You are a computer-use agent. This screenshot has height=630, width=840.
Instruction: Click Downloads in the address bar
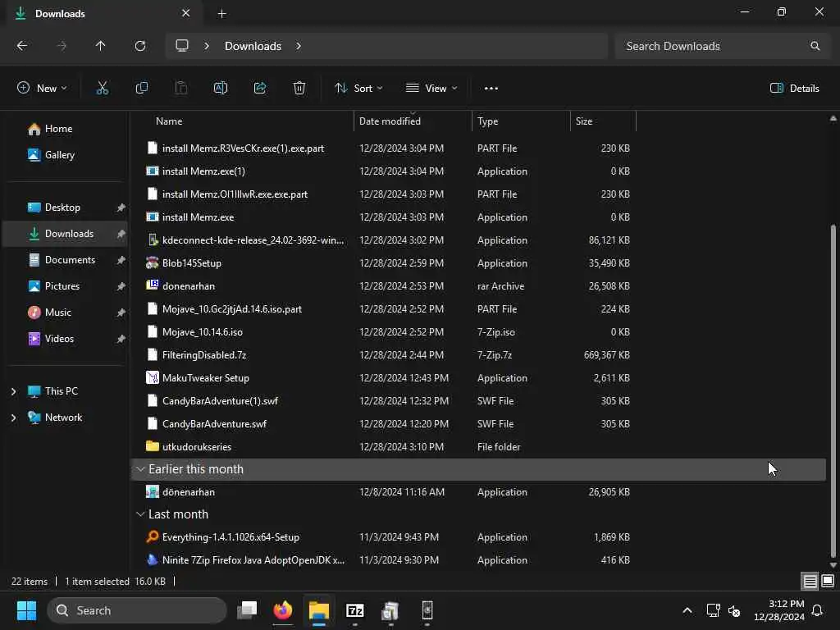[x=253, y=46]
